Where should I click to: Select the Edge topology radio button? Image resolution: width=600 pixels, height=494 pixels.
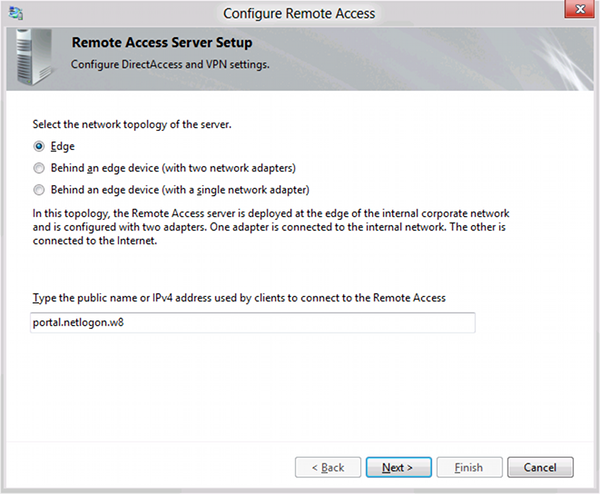39,146
